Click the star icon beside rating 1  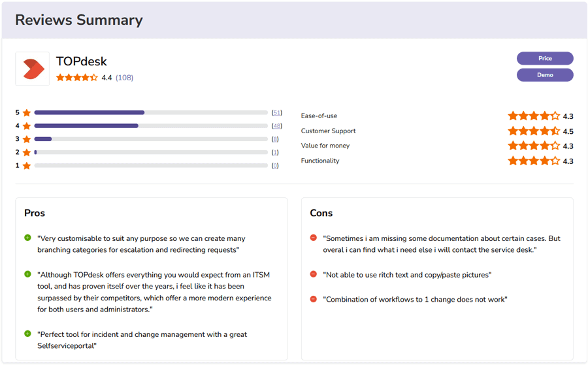tap(27, 166)
